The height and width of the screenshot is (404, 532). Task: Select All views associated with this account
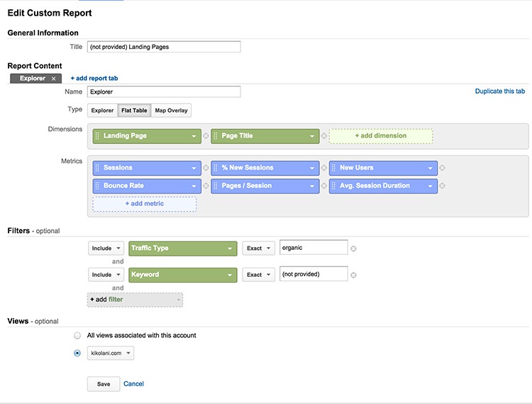[77, 335]
